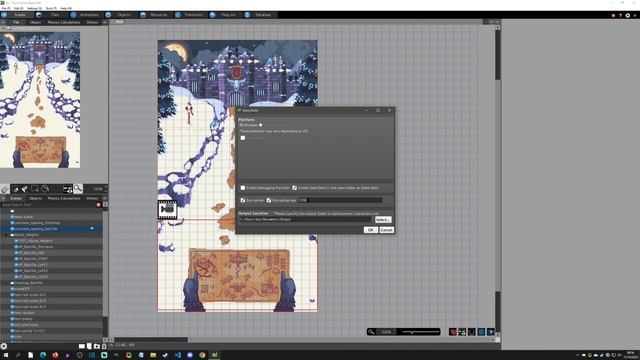Open the Edit menu
This screenshot has height=360, width=640.
pyautogui.click(x=19, y=8)
